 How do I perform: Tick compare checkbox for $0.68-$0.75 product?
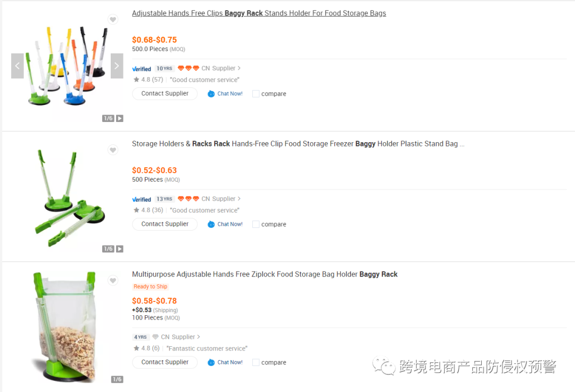pos(256,94)
